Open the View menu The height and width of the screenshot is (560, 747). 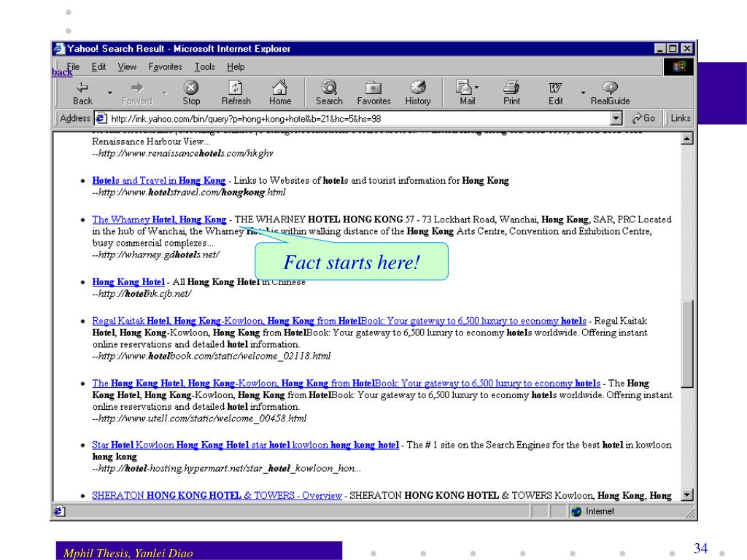[x=127, y=66]
